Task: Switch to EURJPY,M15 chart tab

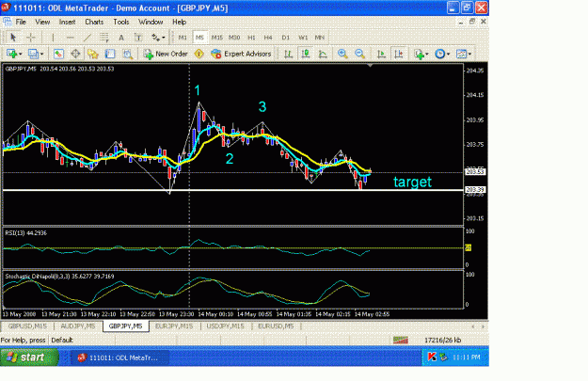Action: [174, 326]
